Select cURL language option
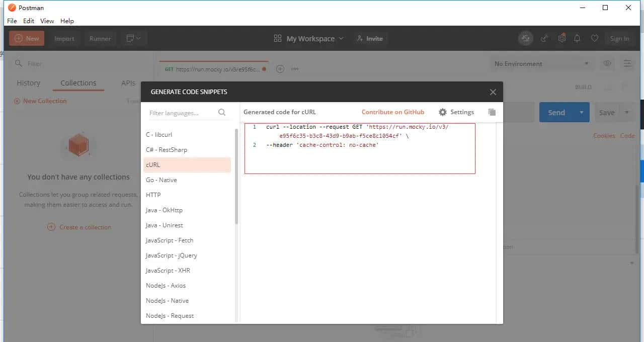 (x=187, y=165)
